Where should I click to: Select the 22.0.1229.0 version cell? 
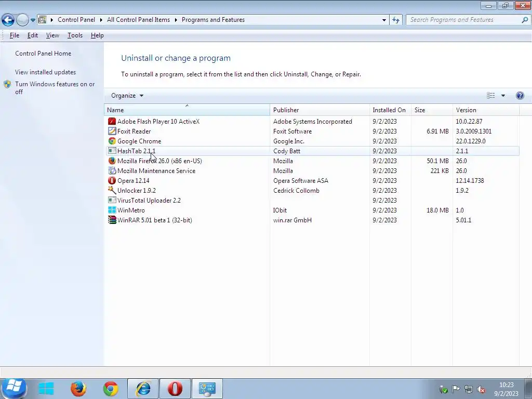click(471, 141)
